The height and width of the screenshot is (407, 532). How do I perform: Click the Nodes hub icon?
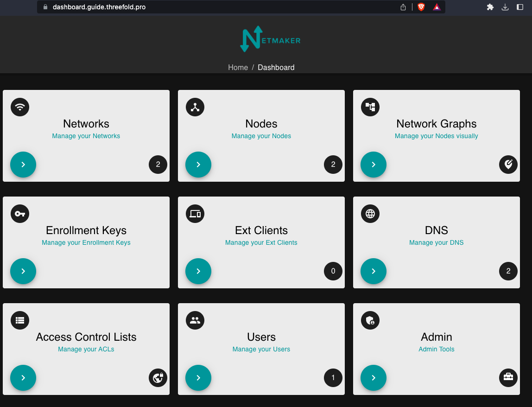point(195,107)
